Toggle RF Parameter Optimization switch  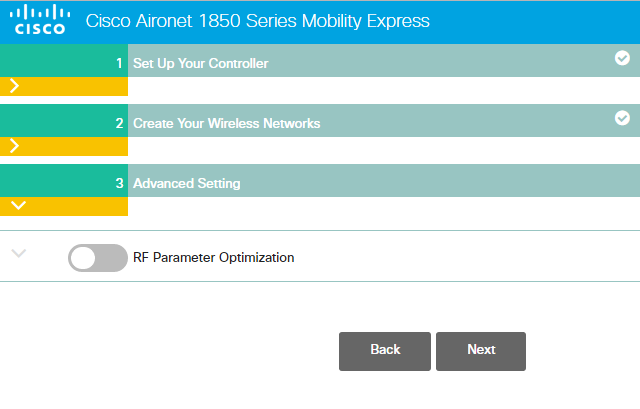pos(97,258)
